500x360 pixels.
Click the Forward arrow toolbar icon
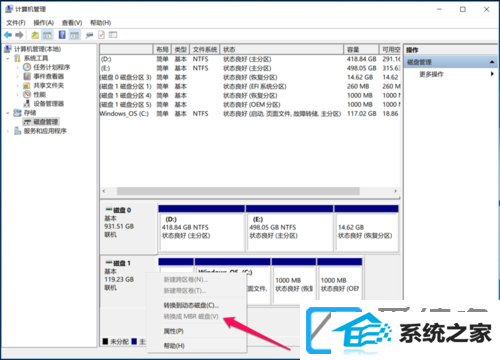click(19, 35)
